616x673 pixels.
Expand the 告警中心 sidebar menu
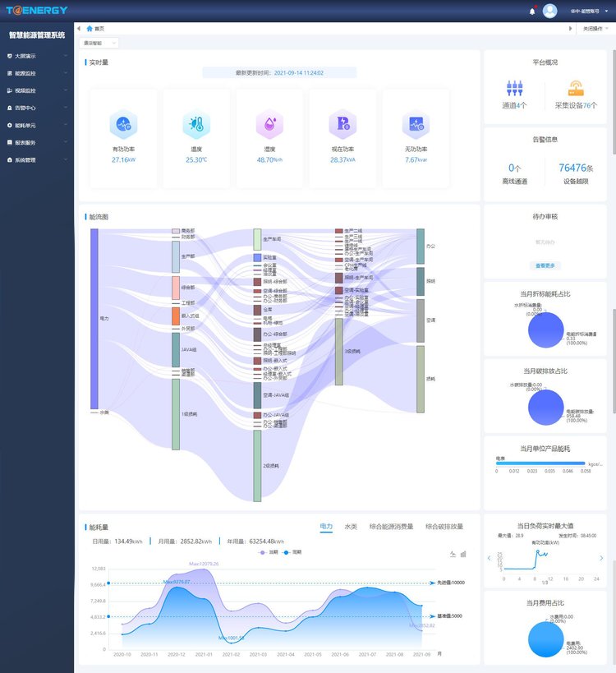[37, 108]
